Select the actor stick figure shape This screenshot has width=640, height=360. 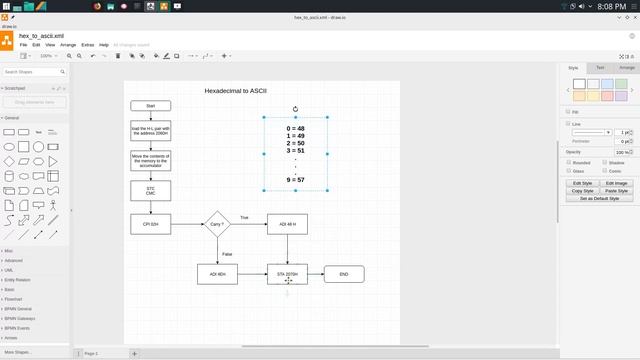pyautogui.click(x=53, y=205)
